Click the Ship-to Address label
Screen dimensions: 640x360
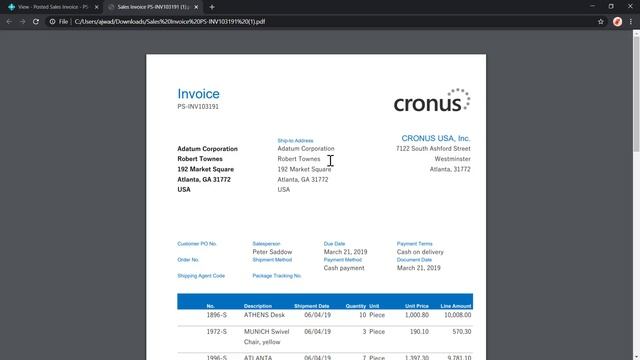click(x=296, y=140)
